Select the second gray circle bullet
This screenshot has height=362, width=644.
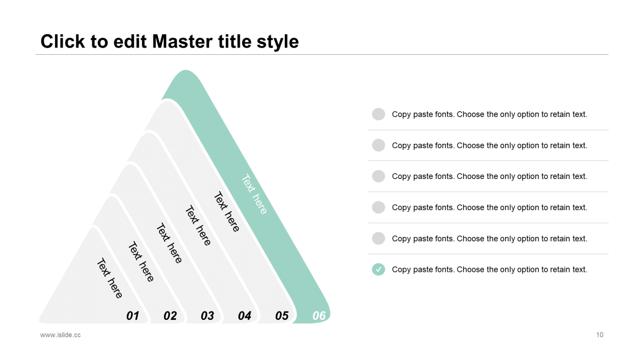click(378, 145)
